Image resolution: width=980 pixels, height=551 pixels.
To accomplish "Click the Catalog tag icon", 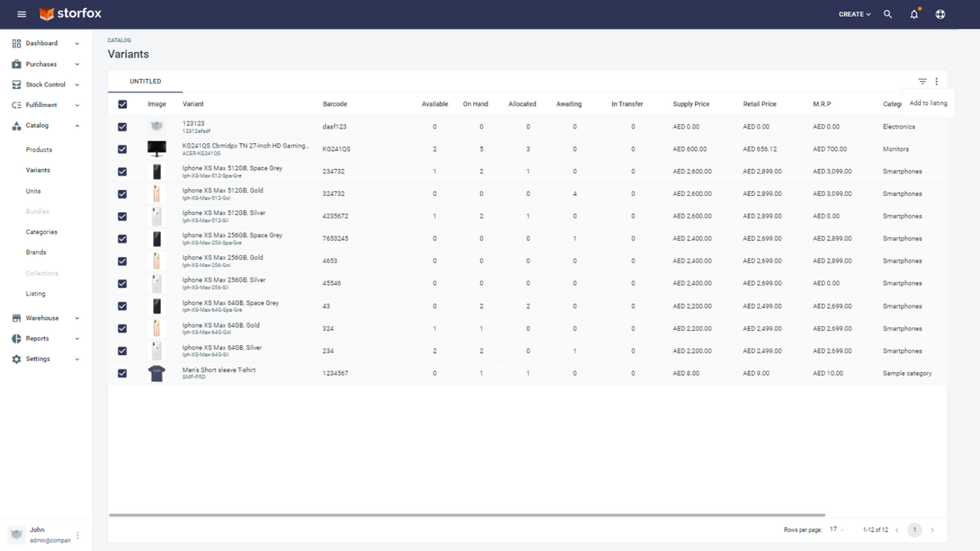I will [x=17, y=126].
